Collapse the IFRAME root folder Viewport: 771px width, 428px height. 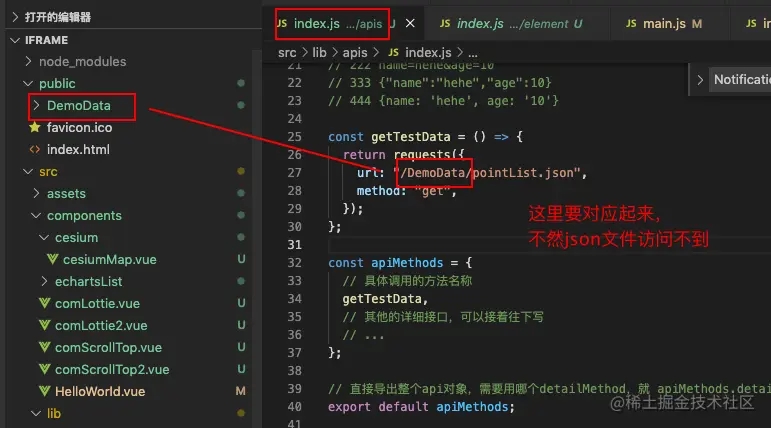click(x=15, y=40)
